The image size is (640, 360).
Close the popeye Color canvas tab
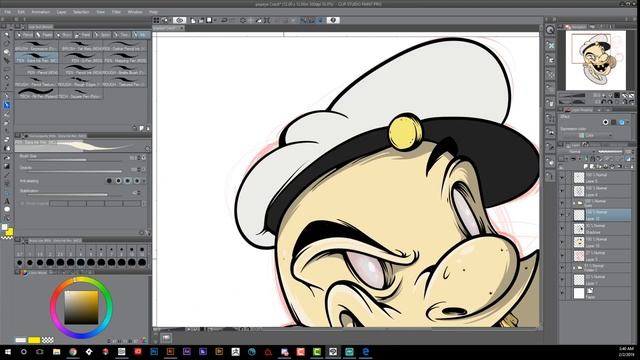pyautogui.click(x=182, y=28)
